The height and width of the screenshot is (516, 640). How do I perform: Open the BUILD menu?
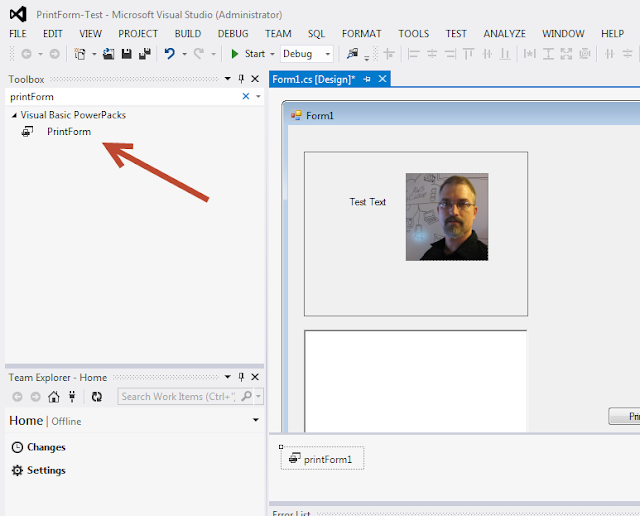tap(188, 33)
